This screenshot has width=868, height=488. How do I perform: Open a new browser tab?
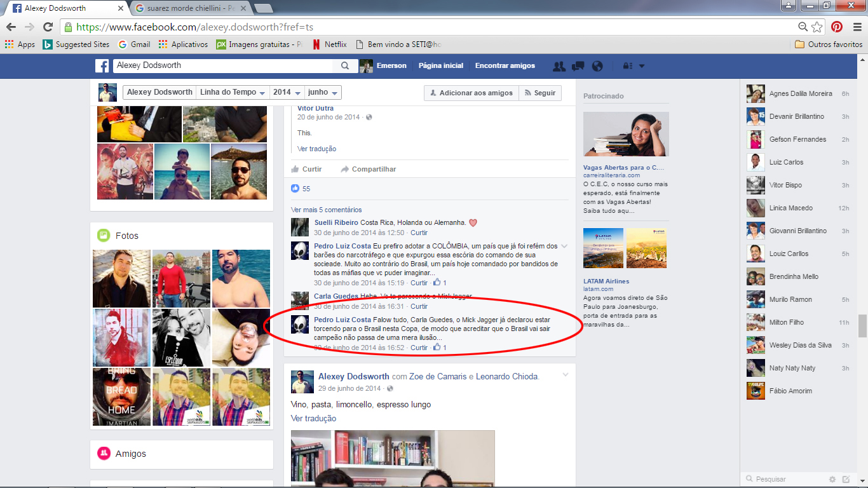tap(263, 8)
